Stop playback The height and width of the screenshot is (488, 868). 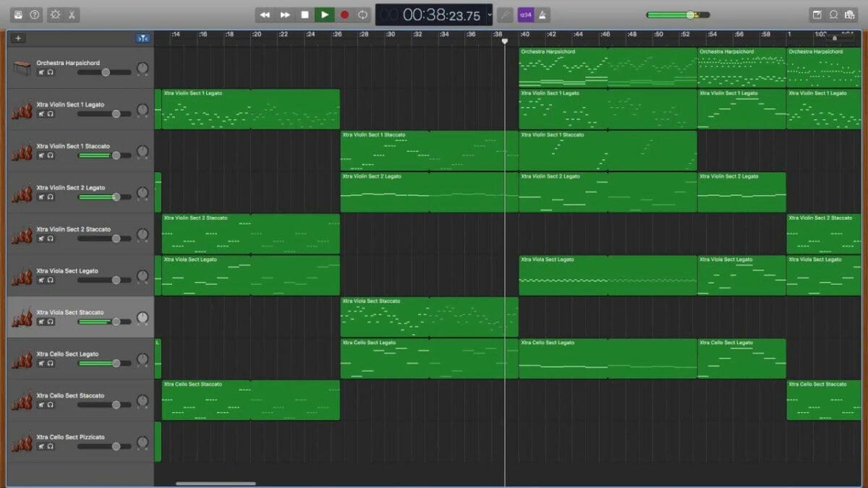tap(305, 14)
